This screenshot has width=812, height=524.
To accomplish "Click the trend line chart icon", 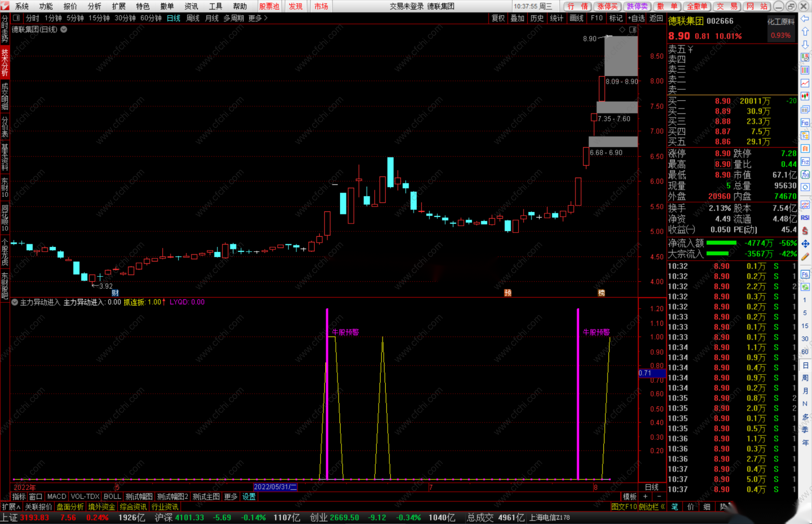I will (805, 83).
